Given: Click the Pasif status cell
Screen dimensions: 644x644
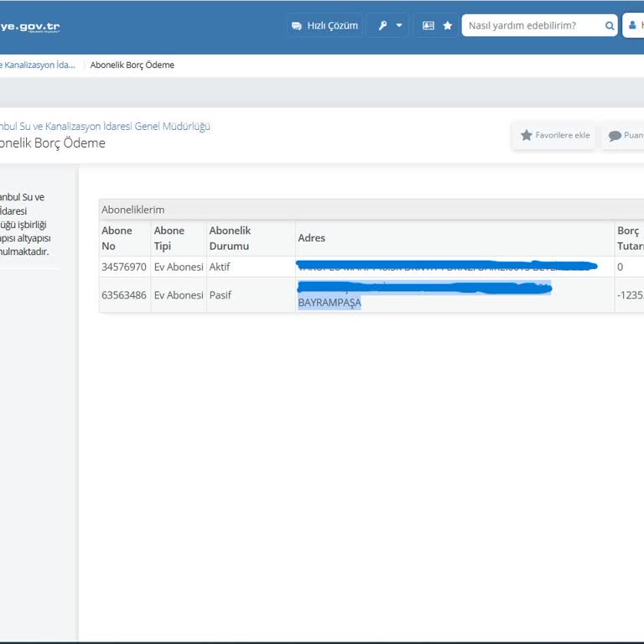Looking at the screenshot, I should click(220, 295).
